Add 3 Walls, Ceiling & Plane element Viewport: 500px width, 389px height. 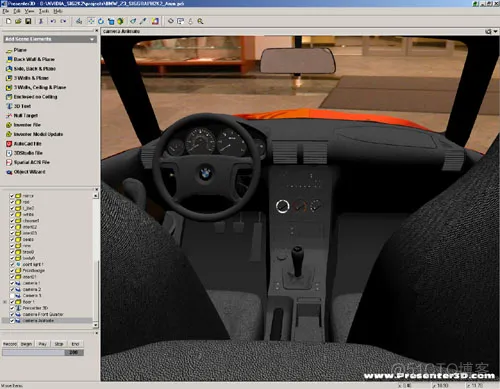pos(36,87)
